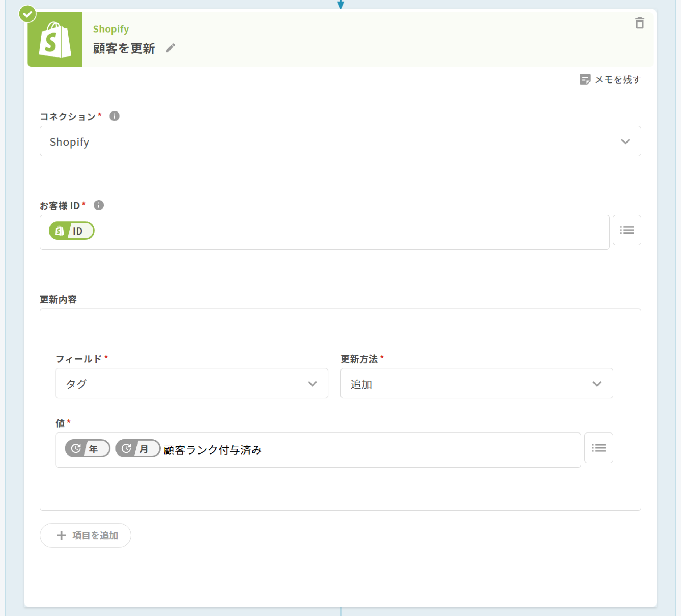
Task: Click the pencil edit icon beside 顧客を更新
Action: click(171, 48)
